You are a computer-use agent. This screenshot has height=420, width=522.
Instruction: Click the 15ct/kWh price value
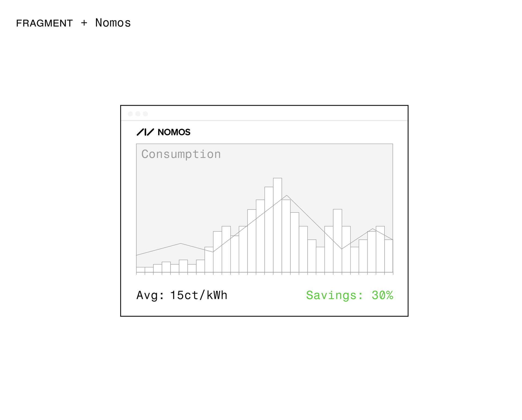pos(198,295)
